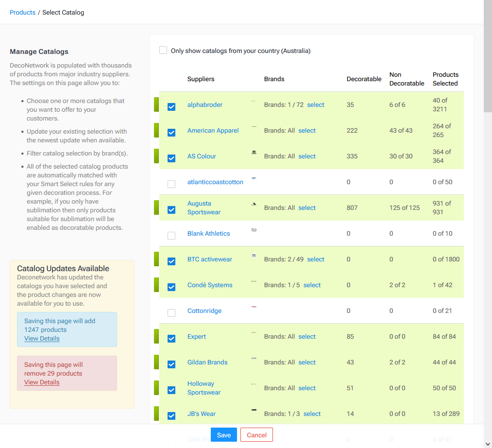View details of 1247 products being added
Viewport: 492px width, 448px height.
42,339
